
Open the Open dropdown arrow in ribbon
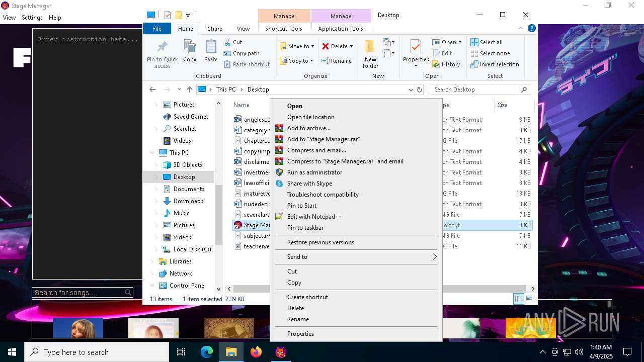(460, 42)
